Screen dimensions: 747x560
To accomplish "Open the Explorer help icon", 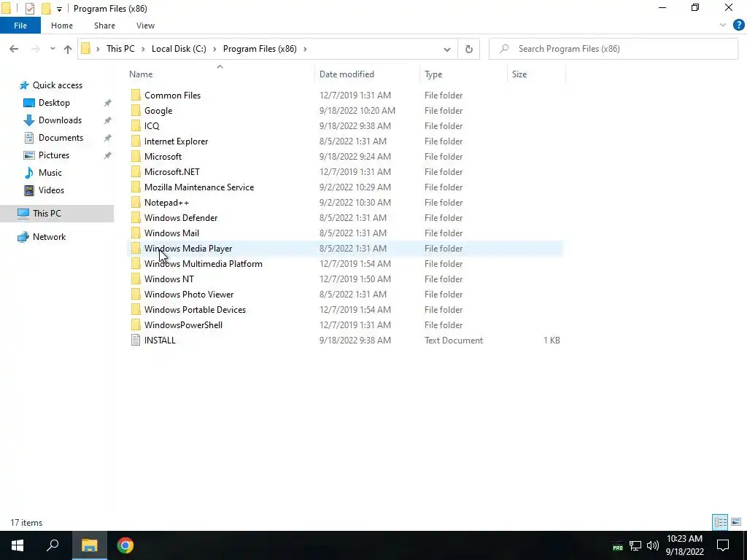I will (x=738, y=26).
